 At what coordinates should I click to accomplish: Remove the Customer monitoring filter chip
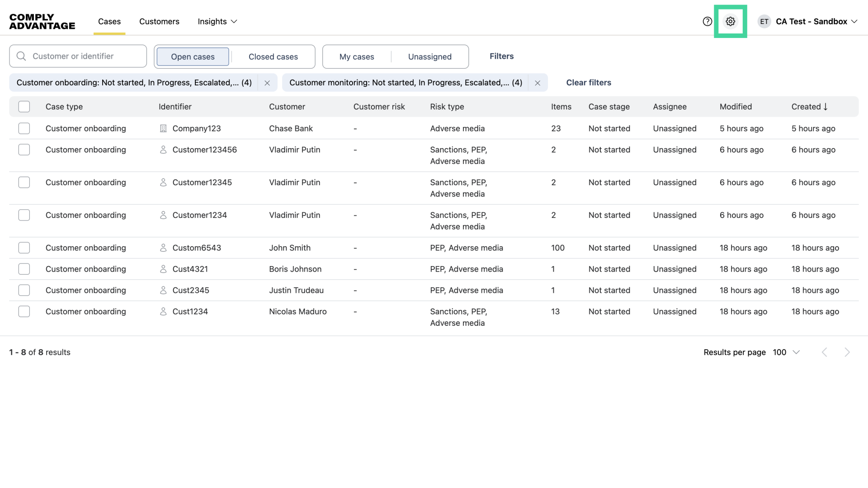[x=538, y=83]
